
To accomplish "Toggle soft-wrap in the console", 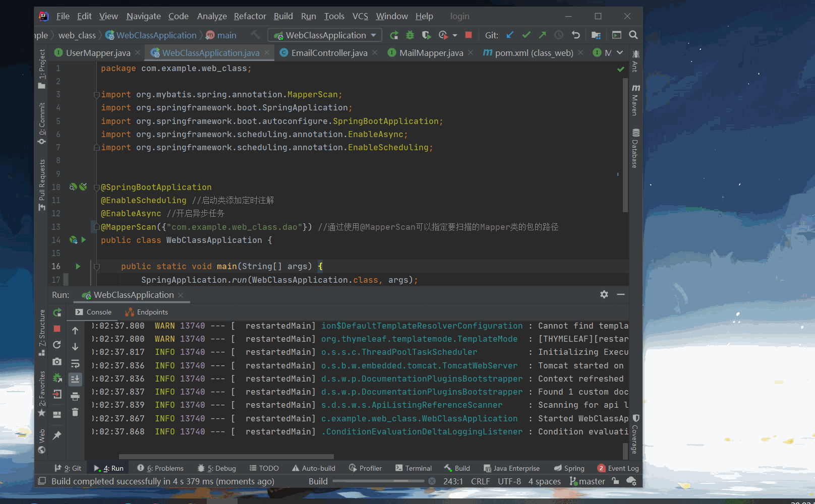I will pyautogui.click(x=75, y=363).
